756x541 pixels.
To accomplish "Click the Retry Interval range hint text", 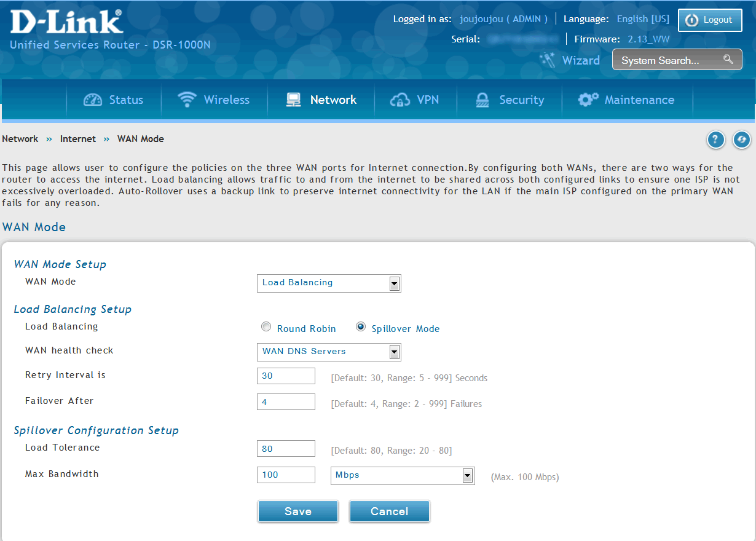I will [x=409, y=378].
